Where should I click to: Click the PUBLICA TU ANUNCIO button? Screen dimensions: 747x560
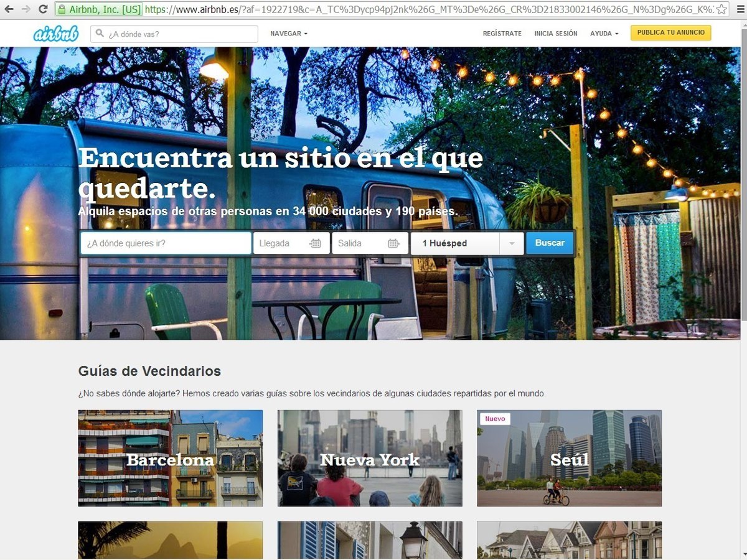coord(670,33)
